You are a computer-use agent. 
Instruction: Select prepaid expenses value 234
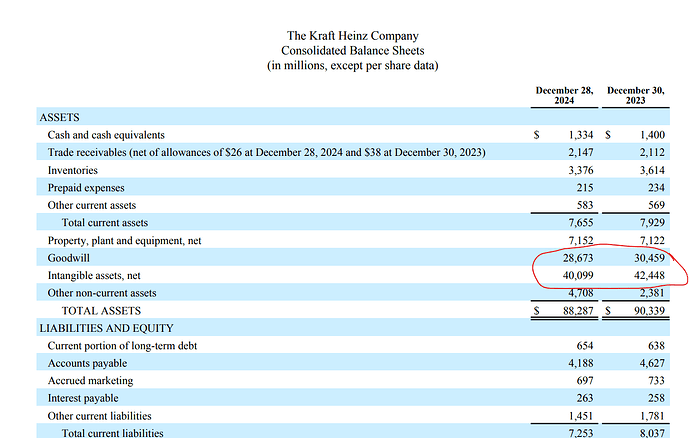[x=656, y=188]
